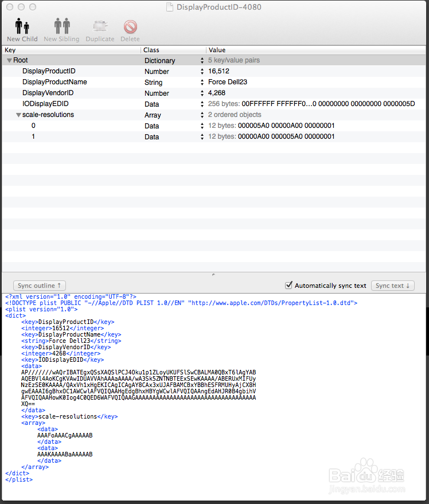
Task: Click the '5 key/value pairs' value
Action: (x=234, y=60)
